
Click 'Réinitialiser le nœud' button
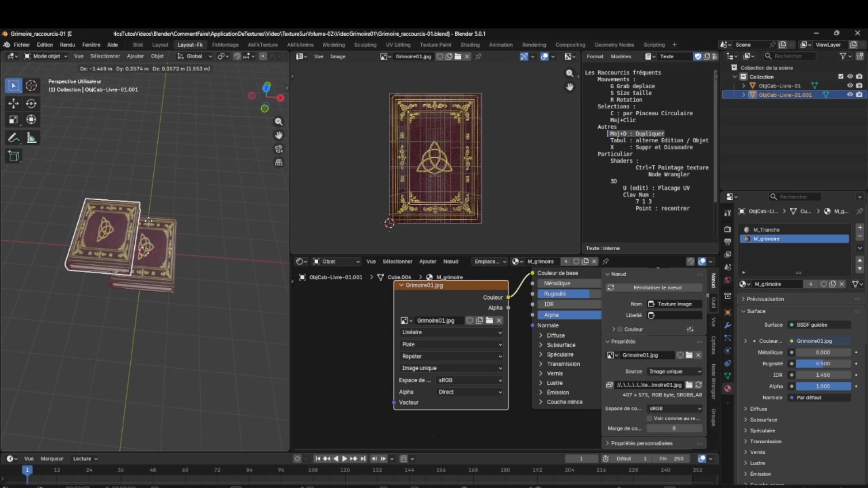click(x=656, y=287)
